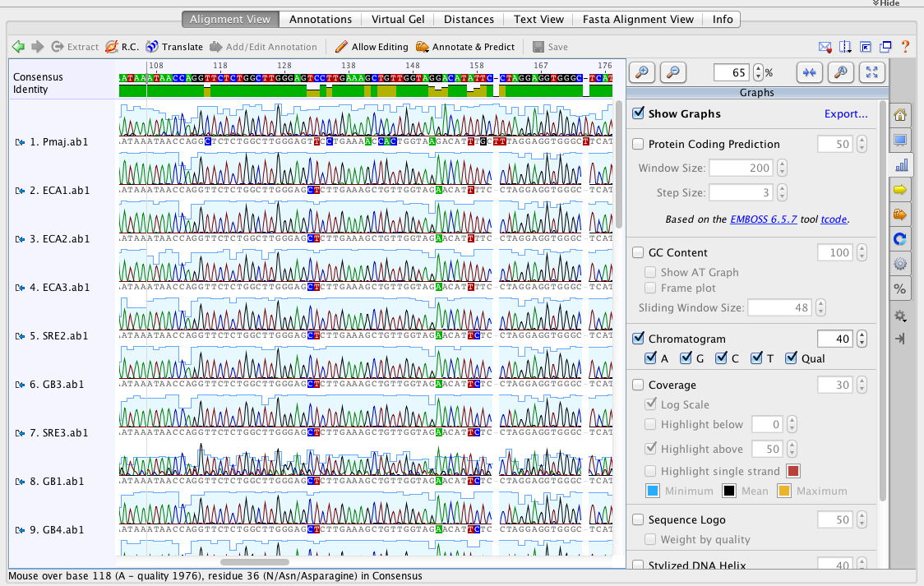Adjust the Chromatogram height stepper
924x586 pixels.
point(862,339)
